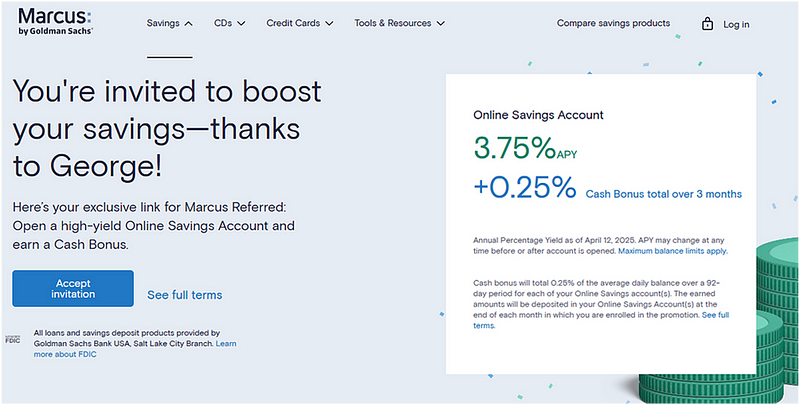Expand the CDs menu chevron

pyautogui.click(x=241, y=23)
